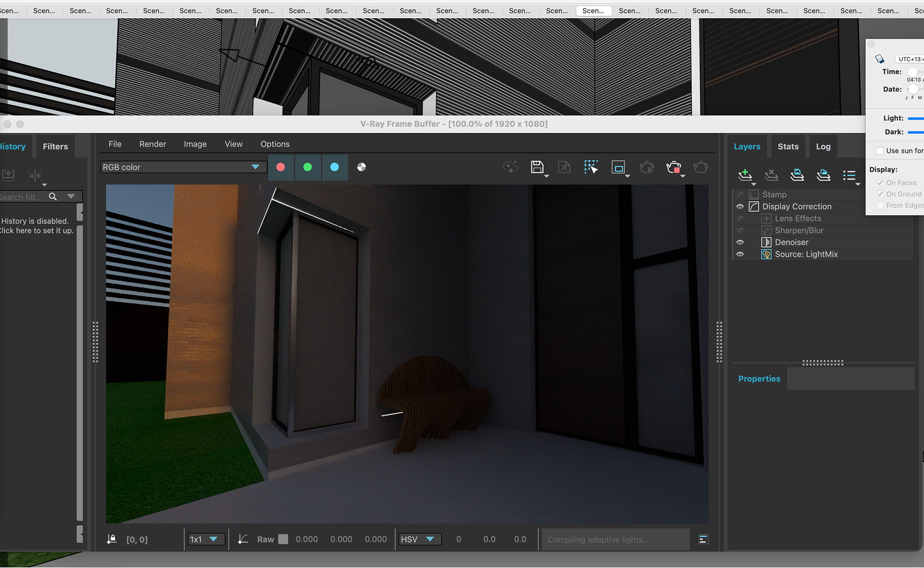Select the Source: LightMix layer
This screenshot has height=568, width=924.
pos(806,254)
